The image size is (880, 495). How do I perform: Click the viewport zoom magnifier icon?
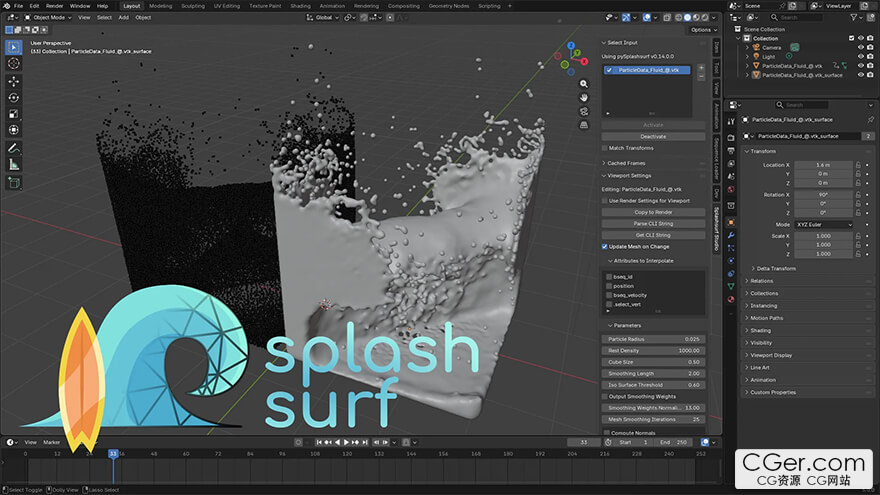[x=584, y=84]
